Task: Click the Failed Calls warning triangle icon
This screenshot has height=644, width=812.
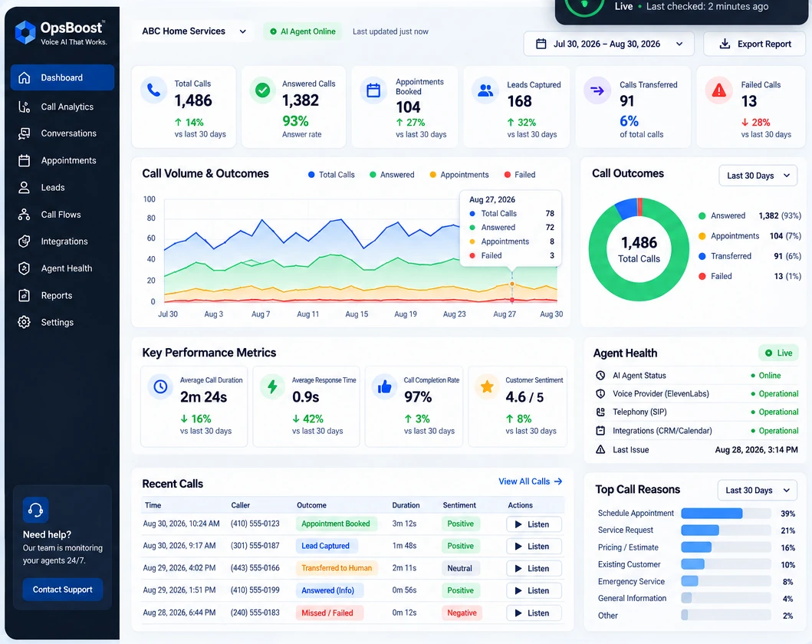Action: tap(718, 90)
